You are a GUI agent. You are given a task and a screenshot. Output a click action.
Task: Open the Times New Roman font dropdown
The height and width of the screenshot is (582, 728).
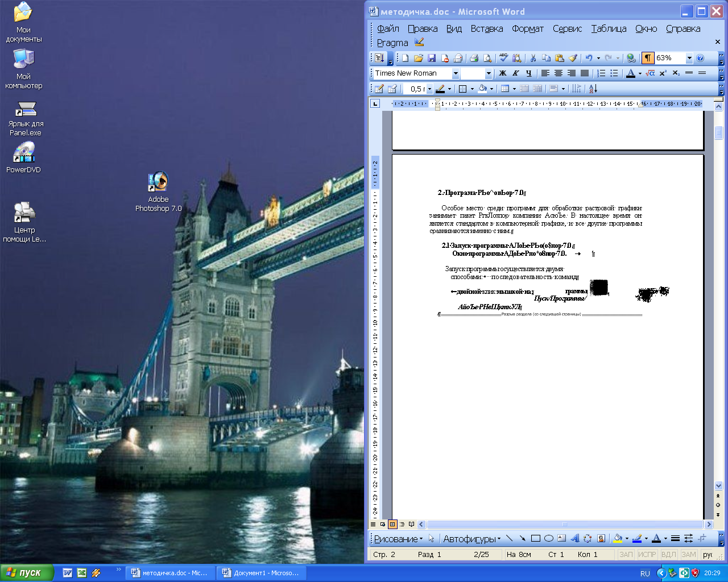pyautogui.click(x=456, y=74)
